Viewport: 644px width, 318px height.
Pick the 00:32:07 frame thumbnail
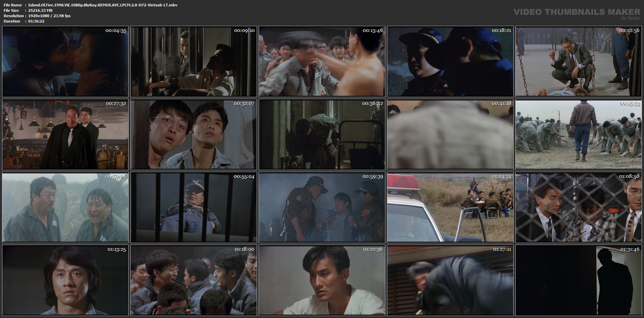[194, 134]
